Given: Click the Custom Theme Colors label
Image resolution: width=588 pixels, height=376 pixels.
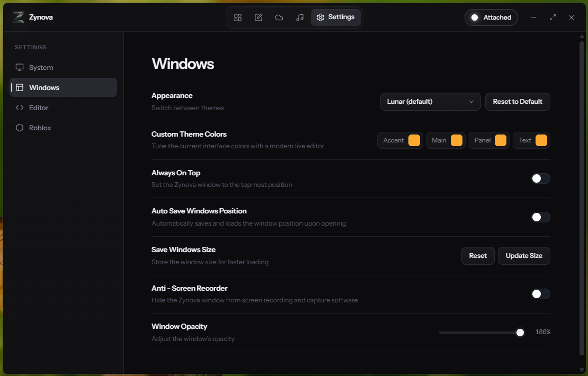Looking at the screenshot, I should (189, 134).
